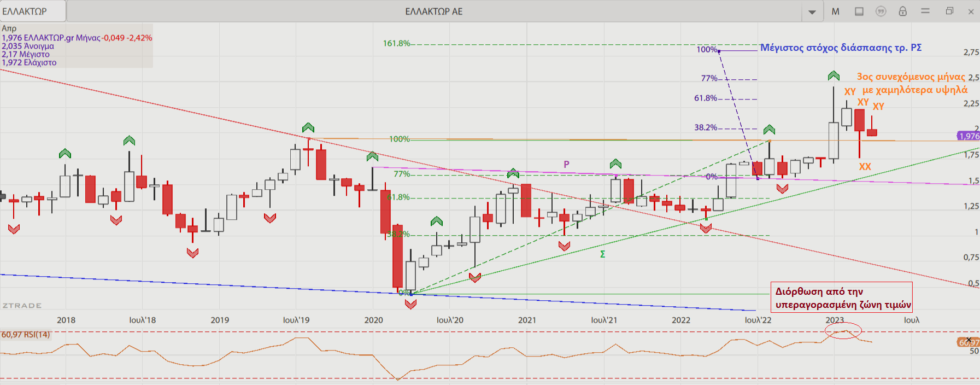The width and height of the screenshot is (980, 385).
Task: Select the green 'Σ' trendline label
Action: [x=602, y=254]
